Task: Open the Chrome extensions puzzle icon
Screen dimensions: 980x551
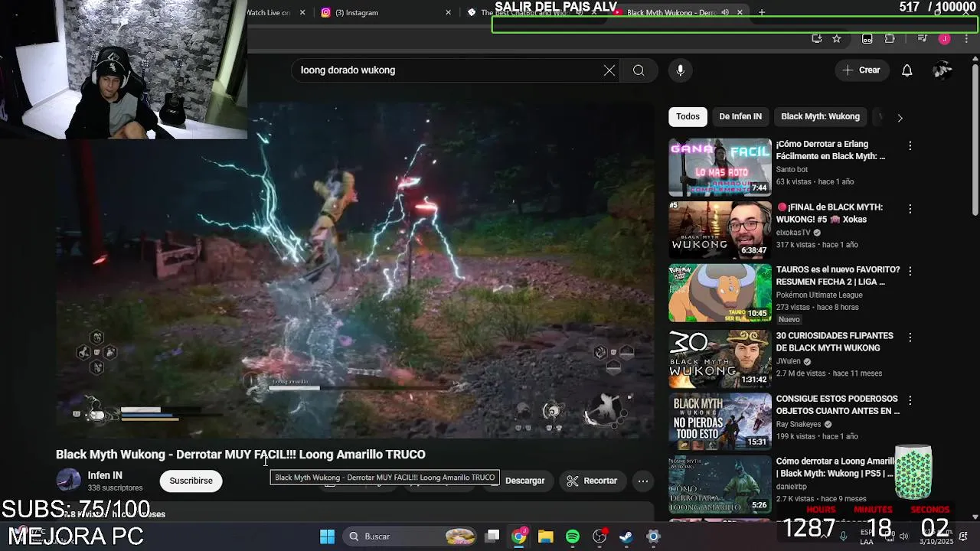Action: pyautogui.click(x=890, y=38)
